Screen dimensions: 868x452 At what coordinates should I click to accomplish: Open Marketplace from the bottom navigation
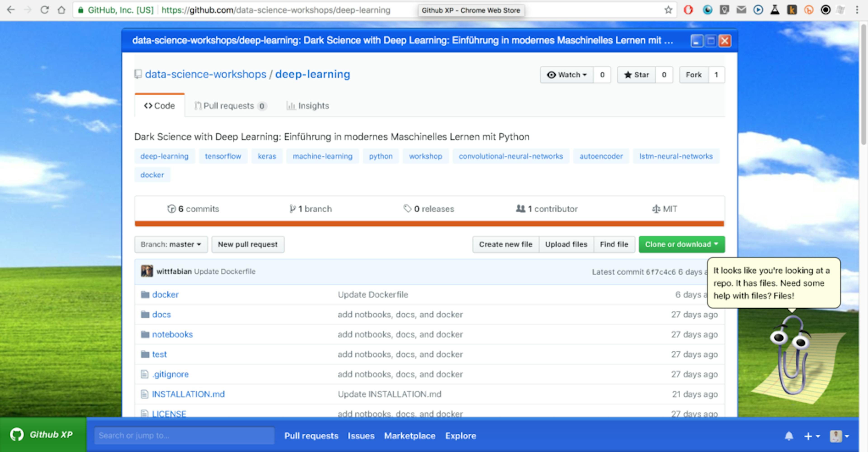409,435
